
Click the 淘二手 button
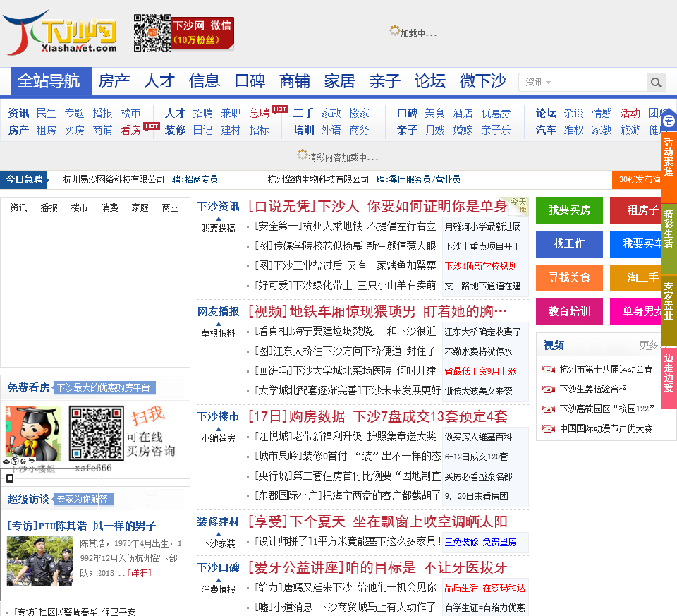point(635,278)
